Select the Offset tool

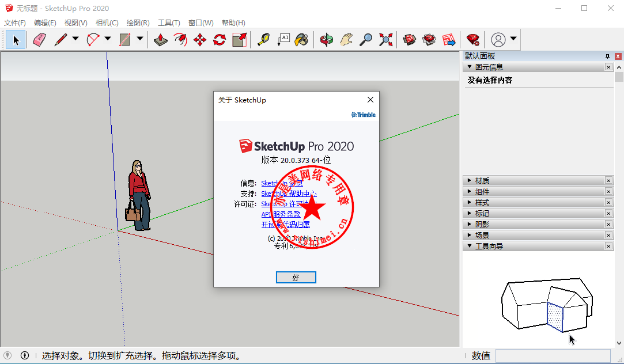tap(180, 40)
